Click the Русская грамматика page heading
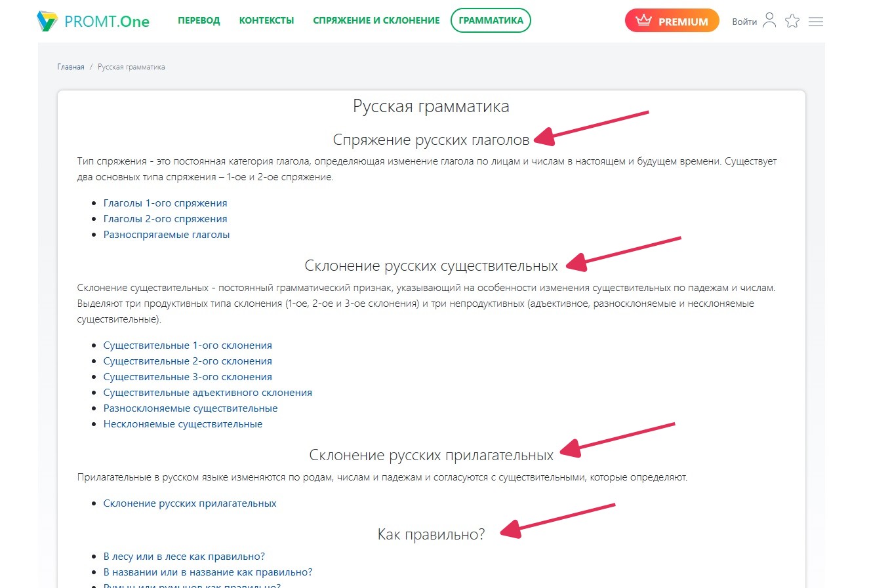 (x=431, y=107)
